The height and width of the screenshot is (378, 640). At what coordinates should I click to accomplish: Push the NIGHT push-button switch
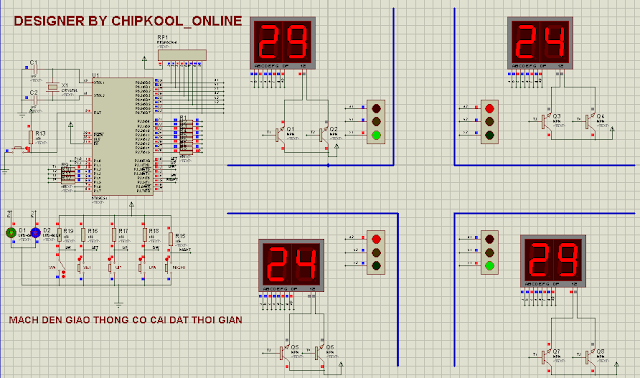click(x=167, y=268)
